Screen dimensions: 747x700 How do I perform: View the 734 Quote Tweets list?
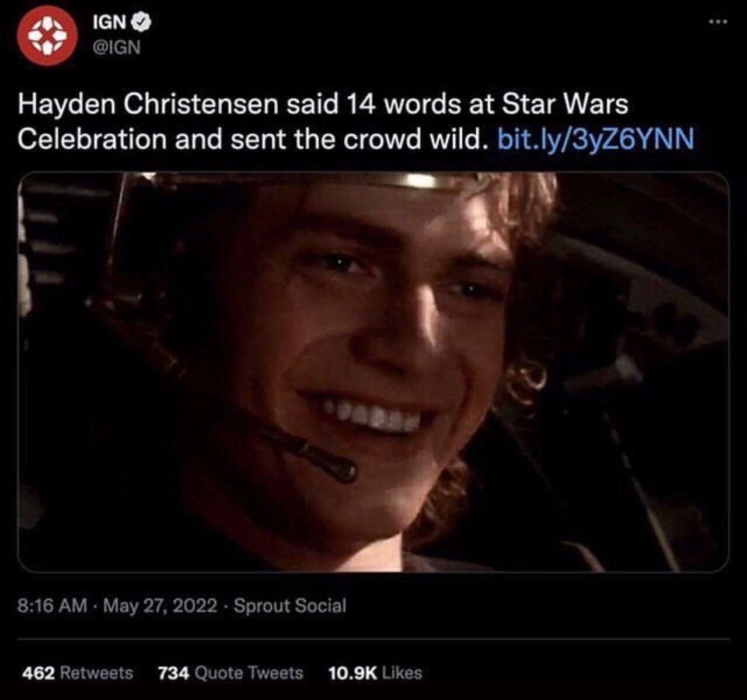coord(231,673)
